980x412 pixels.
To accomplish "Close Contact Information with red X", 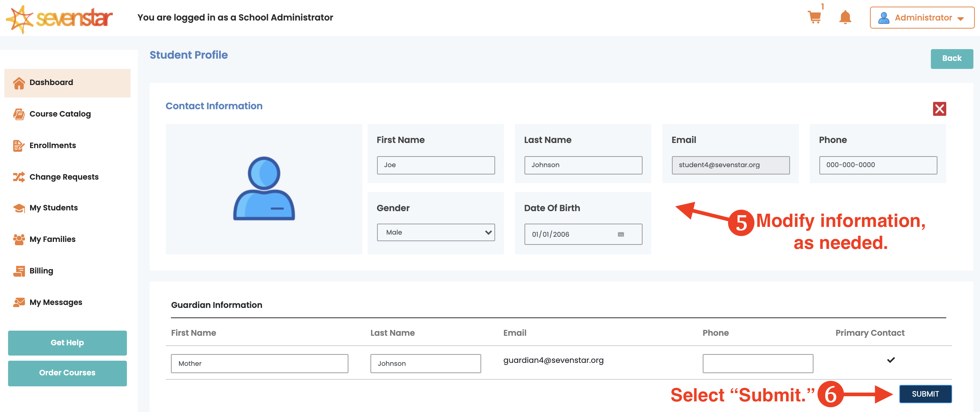I will 939,109.
